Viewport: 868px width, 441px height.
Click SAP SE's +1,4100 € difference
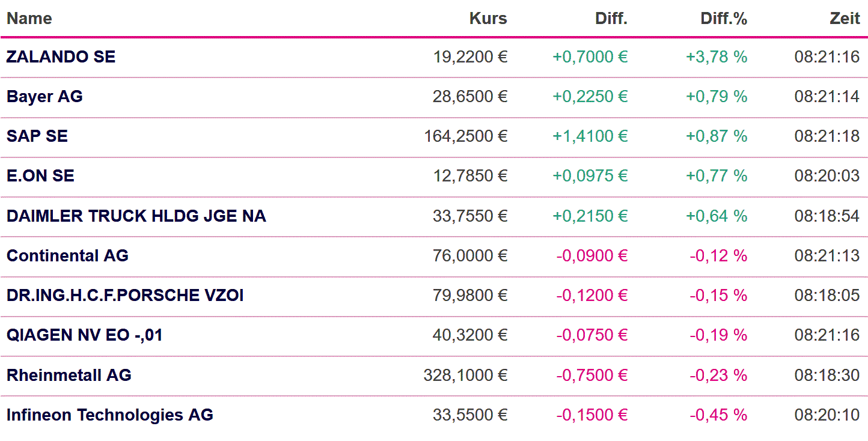tap(590, 136)
